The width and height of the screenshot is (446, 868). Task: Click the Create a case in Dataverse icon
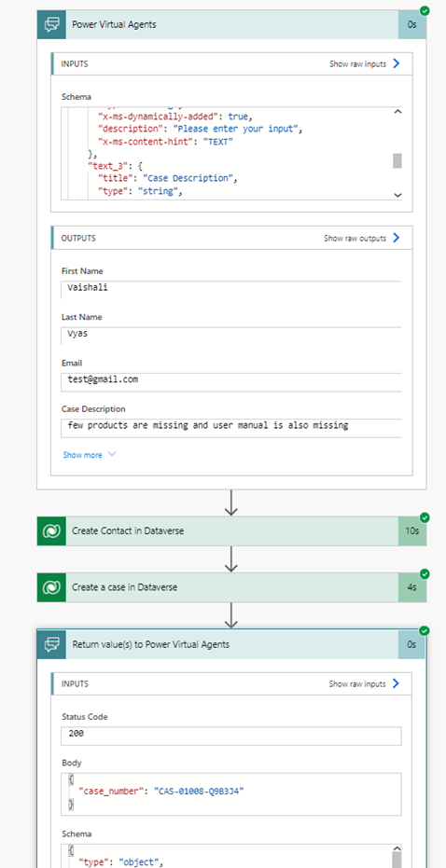coord(51,587)
